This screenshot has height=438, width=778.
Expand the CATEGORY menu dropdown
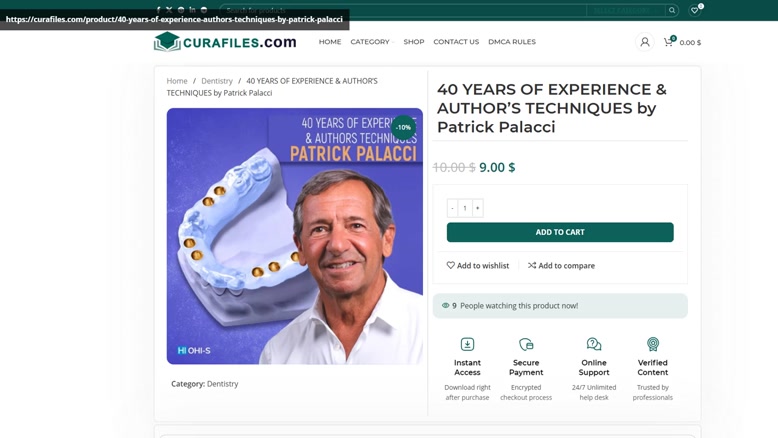click(x=372, y=42)
